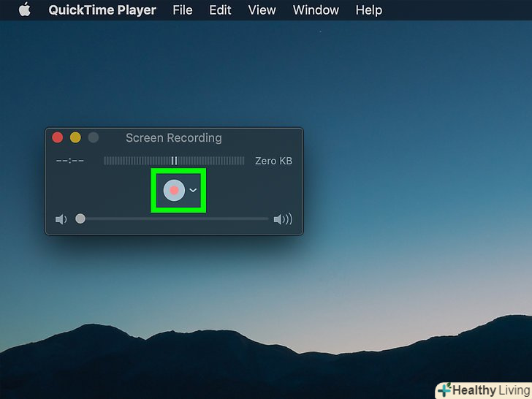Open the File menu
This screenshot has width=532, height=399.
pyautogui.click(x=183, y=10)
